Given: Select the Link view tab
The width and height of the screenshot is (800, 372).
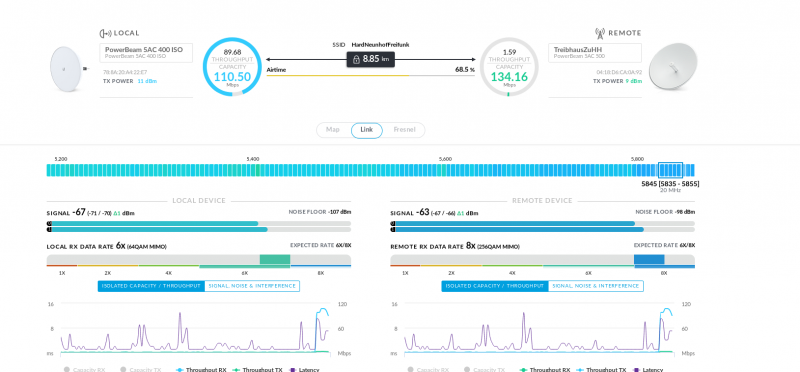Looking at the screenshot, I should pos(366,130).
